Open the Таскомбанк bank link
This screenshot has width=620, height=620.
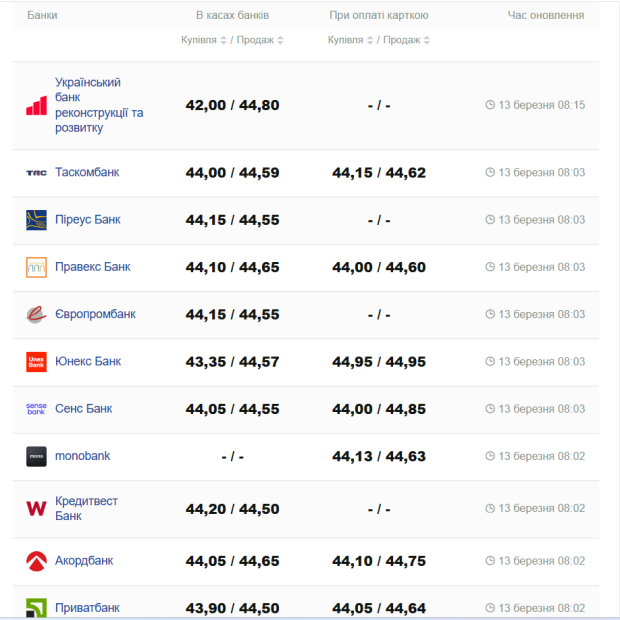tap(87, 172)
